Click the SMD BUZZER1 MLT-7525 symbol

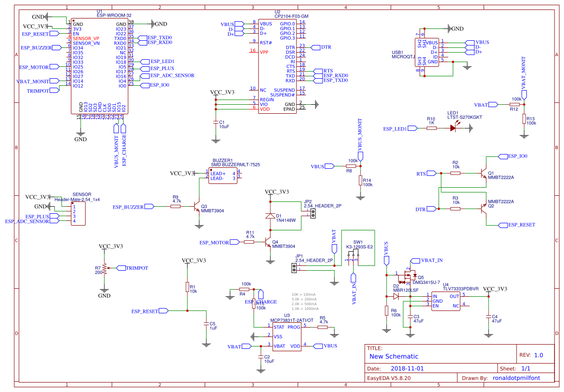coord(223,175)
